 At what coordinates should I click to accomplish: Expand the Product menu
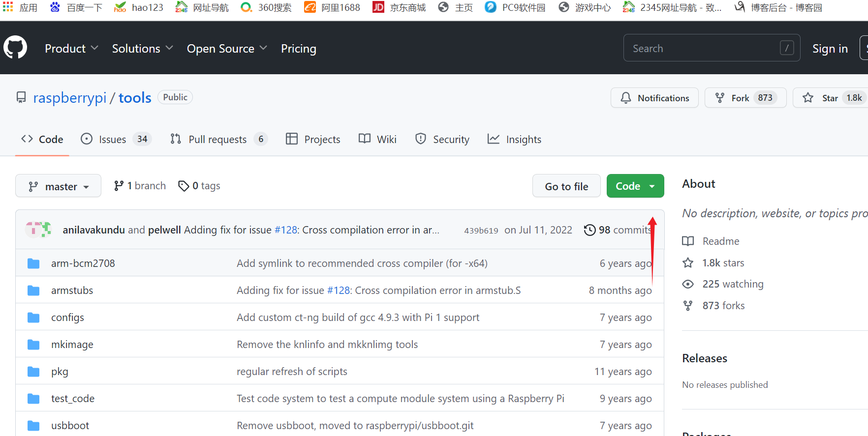point(72,48)
